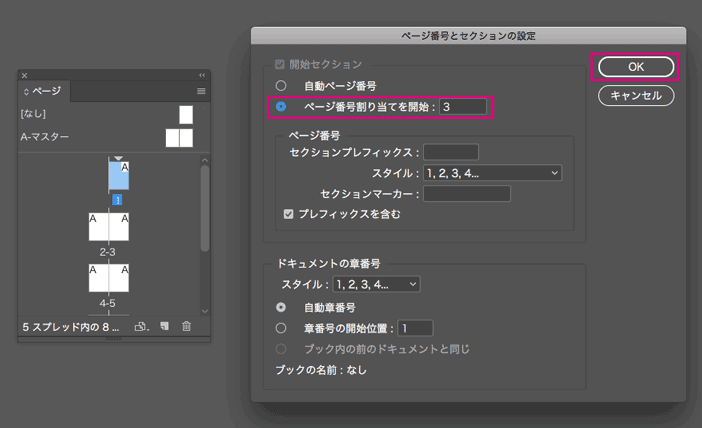Click the section start marker above page 1
The image size is (702, 428).
117,157
